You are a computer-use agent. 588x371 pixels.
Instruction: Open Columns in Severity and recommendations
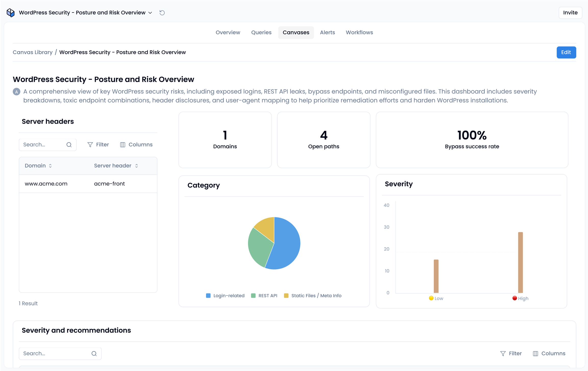coord(549,354)
